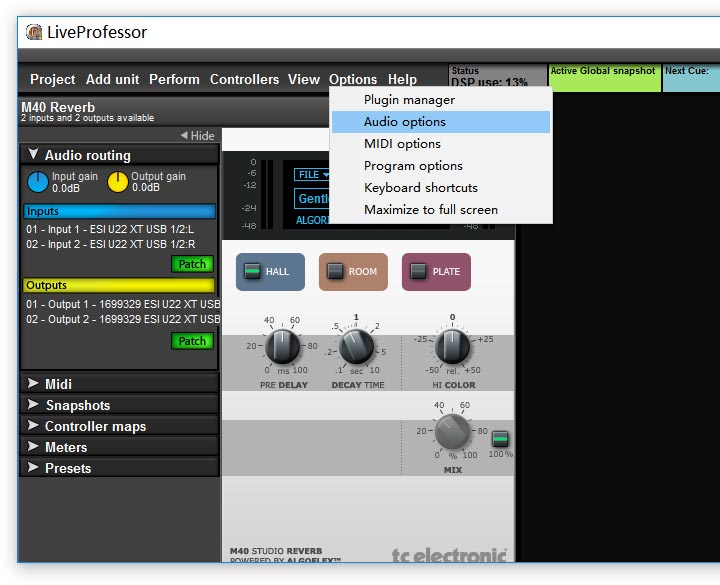
Task: Click the MIX knob
Action: [452, 431]
